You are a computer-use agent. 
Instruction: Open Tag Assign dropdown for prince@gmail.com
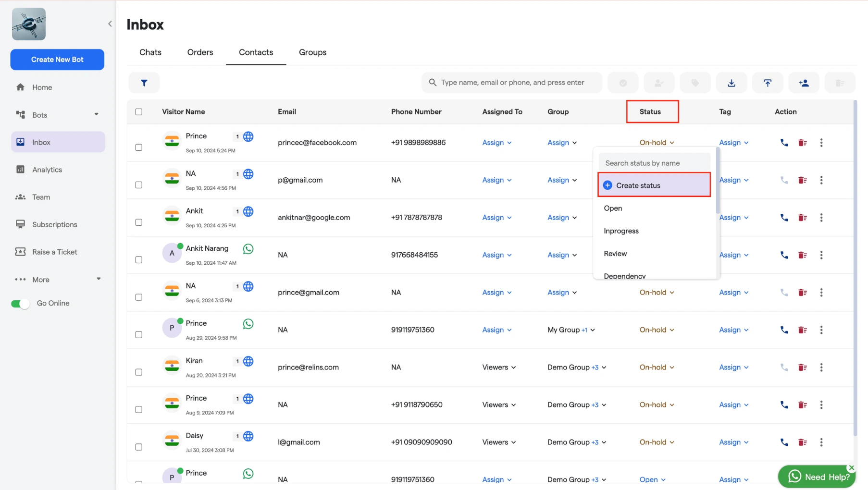click(x=734, y=293)
